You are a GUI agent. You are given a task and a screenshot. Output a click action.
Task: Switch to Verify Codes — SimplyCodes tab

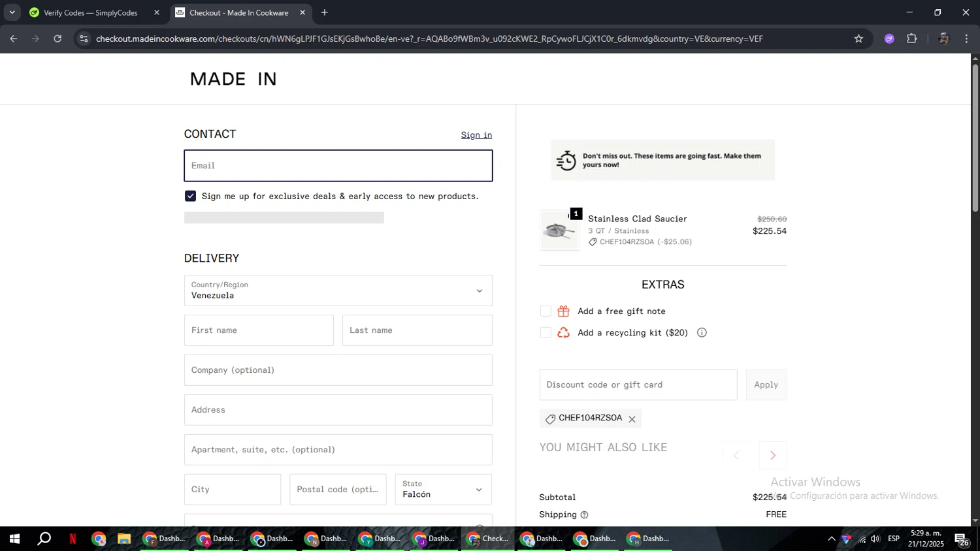91,12
